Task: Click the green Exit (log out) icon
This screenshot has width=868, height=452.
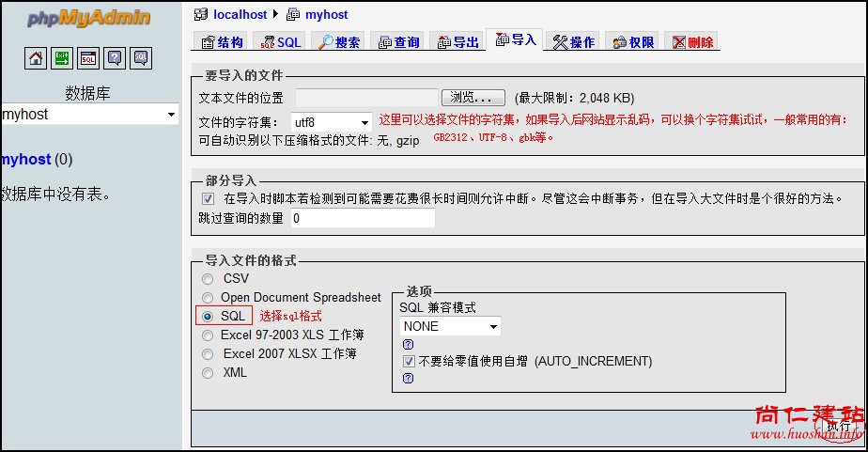Action: pyautogui.click(x=61, y=58)
